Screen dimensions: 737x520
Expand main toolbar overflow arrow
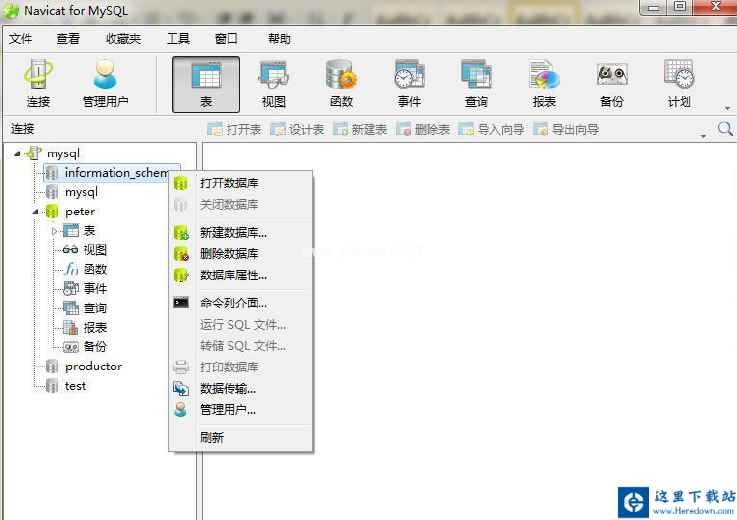[x=727, y=109]
